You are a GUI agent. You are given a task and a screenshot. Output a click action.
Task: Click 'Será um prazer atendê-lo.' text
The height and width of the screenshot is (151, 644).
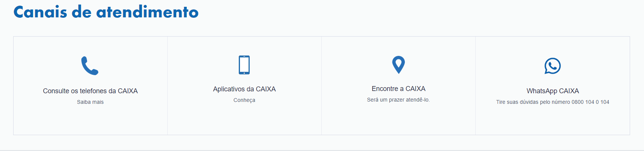pyautogui.click(x=398, y=100)
